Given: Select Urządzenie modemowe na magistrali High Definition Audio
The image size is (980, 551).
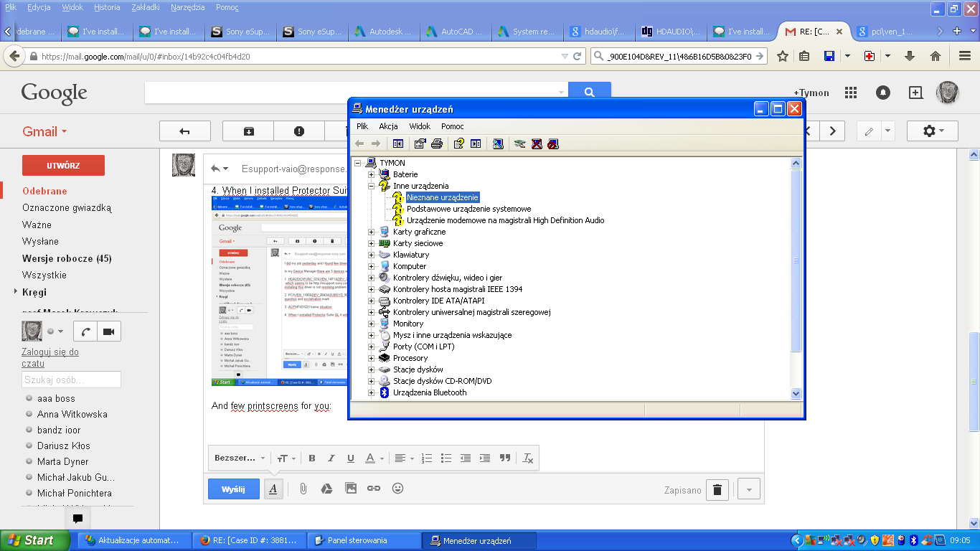Looking at the screenshot, I should click(x=505, y=220).
